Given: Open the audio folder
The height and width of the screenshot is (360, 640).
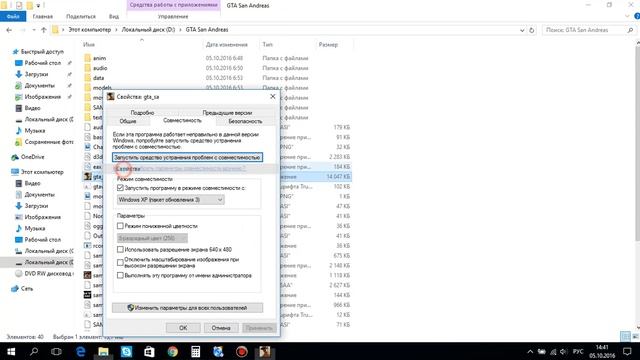Looking at the screenshot, I should pos(100,68).
